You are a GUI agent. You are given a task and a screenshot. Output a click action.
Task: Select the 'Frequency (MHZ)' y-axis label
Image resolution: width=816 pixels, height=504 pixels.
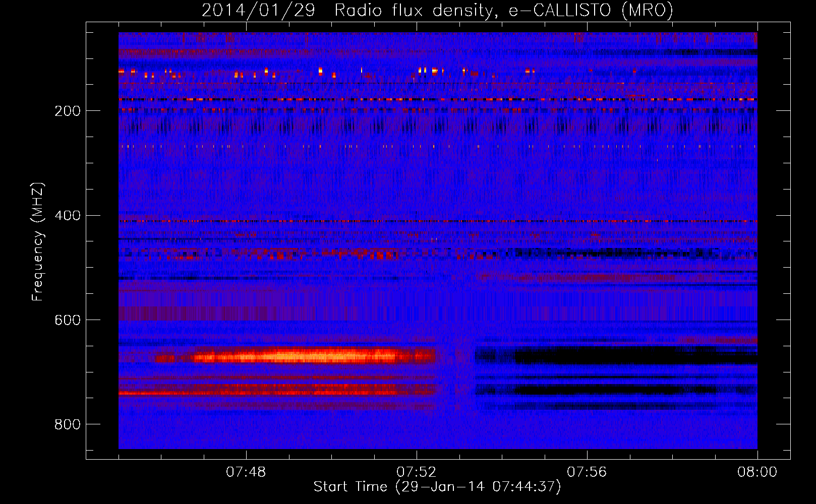pyautogui.click(x=37, y=242)
